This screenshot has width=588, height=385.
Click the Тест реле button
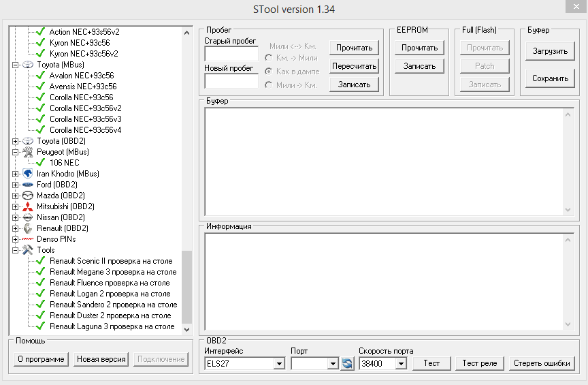(479, 363)
